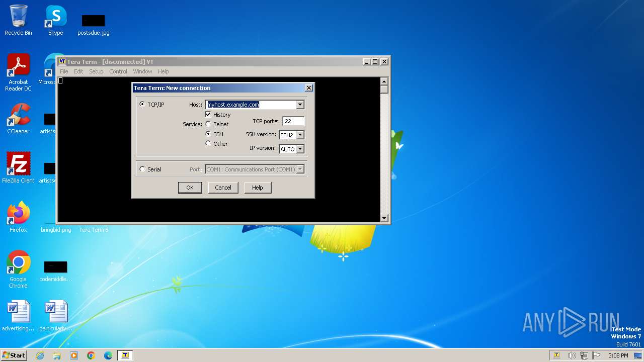Click the terminal scrollbar down arrow
This screenshot has height=362, width=644.
[384, 218]
